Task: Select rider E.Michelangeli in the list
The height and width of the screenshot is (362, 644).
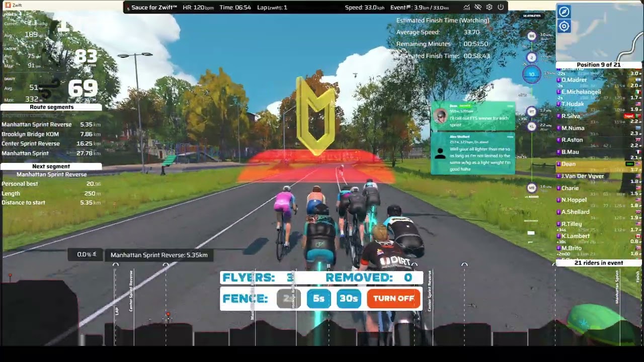Action: click(599, 92)
